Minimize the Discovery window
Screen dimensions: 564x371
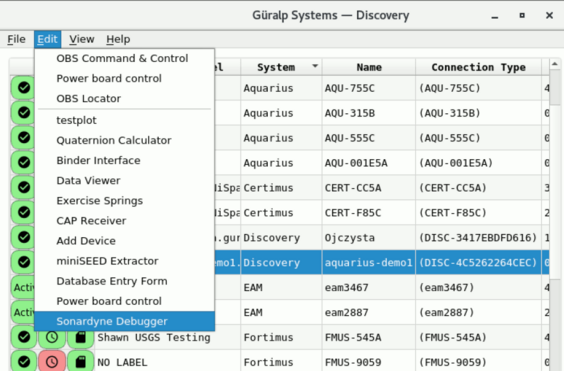pos(495,16)
